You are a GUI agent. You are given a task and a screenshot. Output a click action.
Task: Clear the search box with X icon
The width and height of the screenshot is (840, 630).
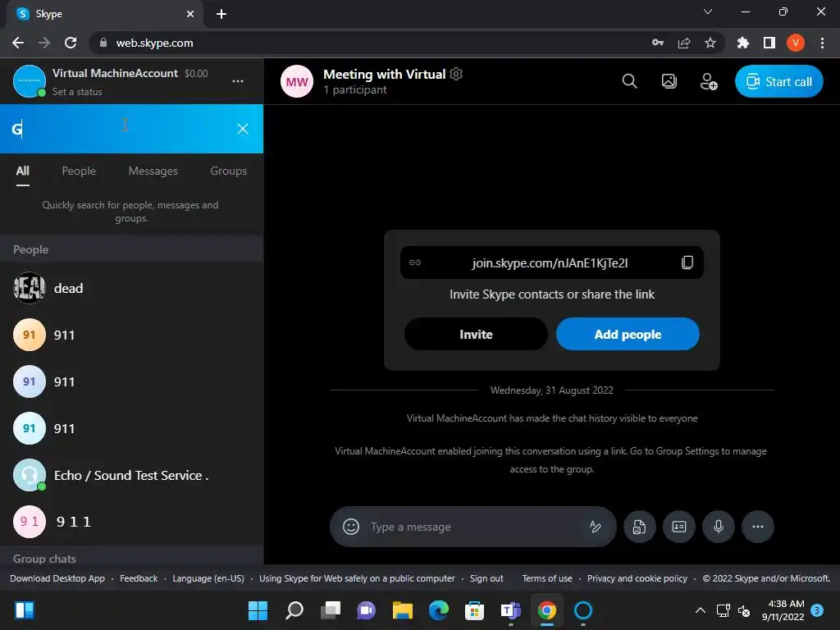click(243, 129)
